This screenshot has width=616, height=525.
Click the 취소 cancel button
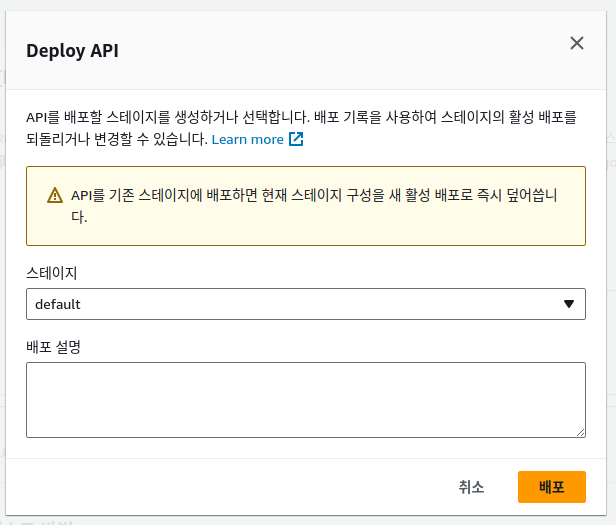(471, 487)
